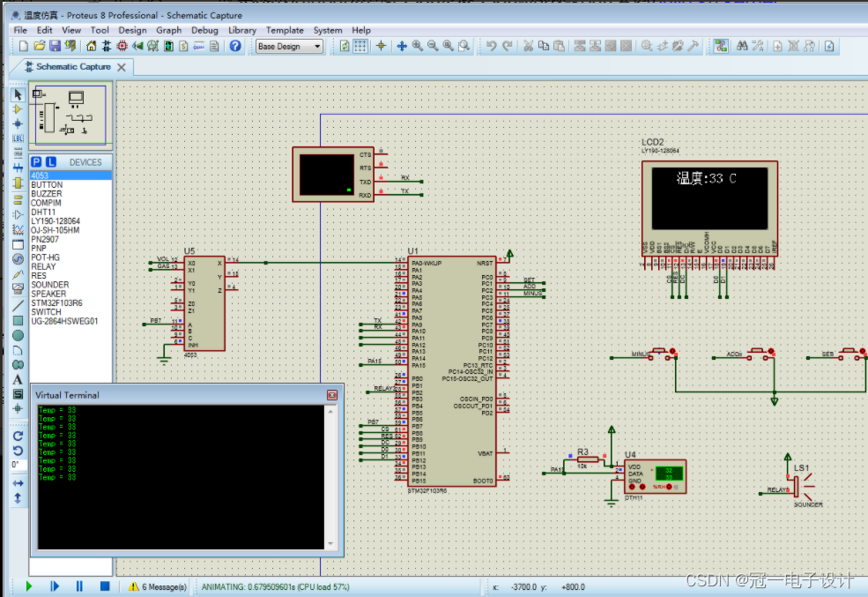Pause the running simulation
The height and width of the screenshot is (597, 868).
(x=79, y=586)
